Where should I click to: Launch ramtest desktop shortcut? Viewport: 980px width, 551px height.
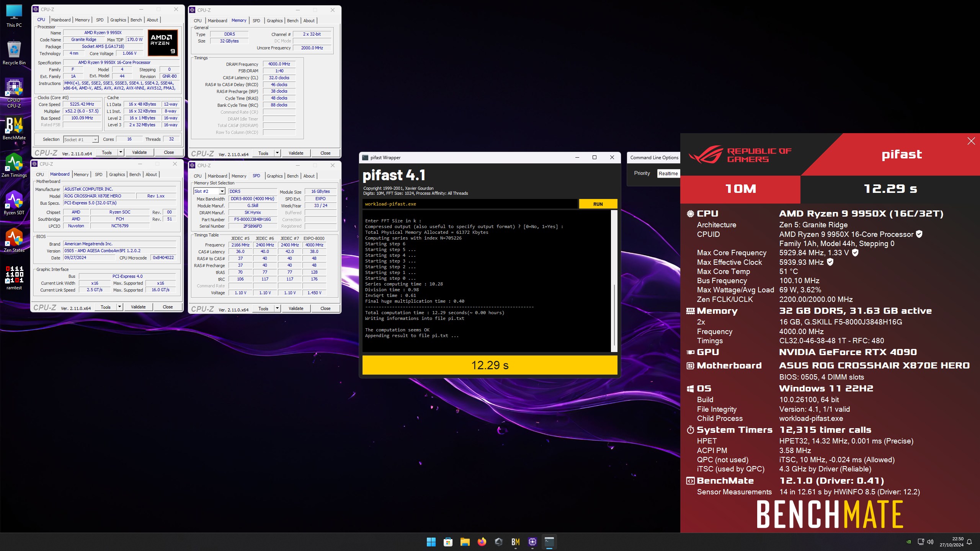[14, 278]
